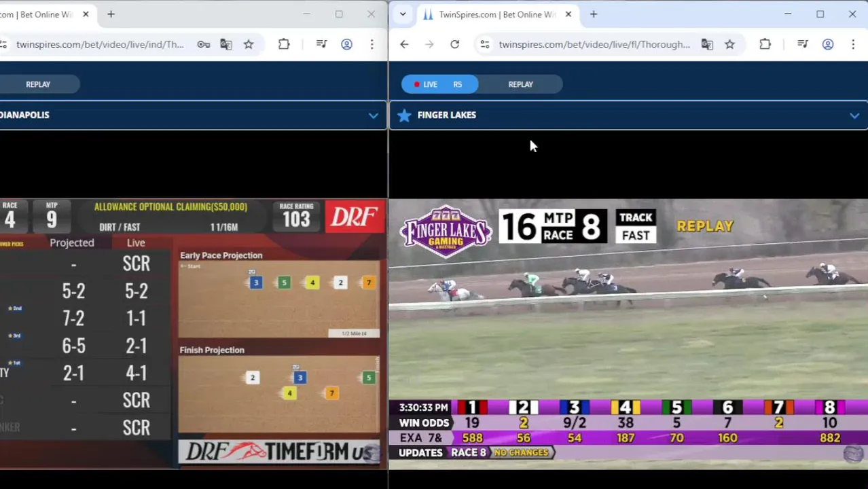
Task: Open new tab in left window
Action: [111, 14]
